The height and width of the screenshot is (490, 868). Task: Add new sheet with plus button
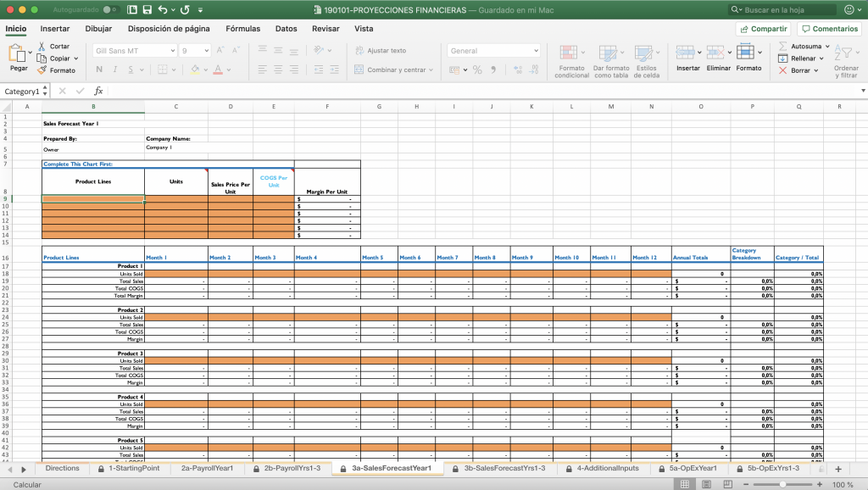pos(838,469)
